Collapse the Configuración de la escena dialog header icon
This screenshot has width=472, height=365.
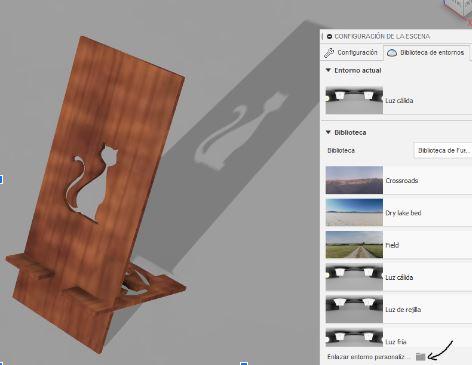coord(329,36)
